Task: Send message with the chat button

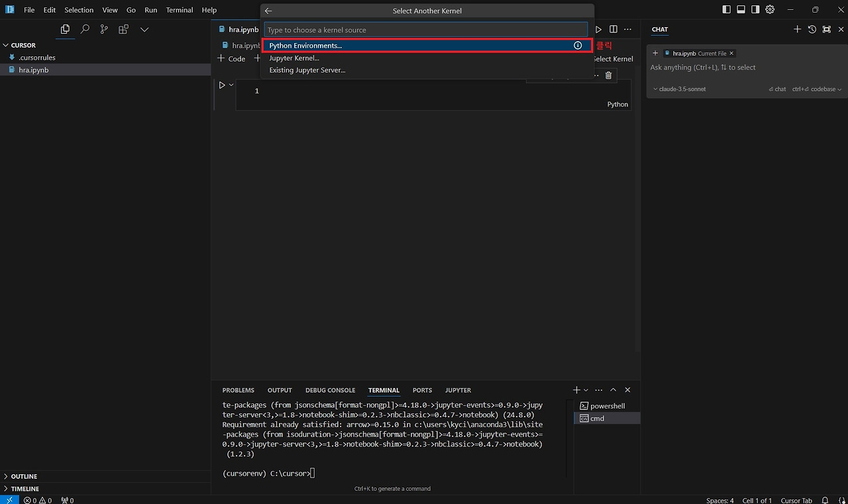Action: (777, 89)
